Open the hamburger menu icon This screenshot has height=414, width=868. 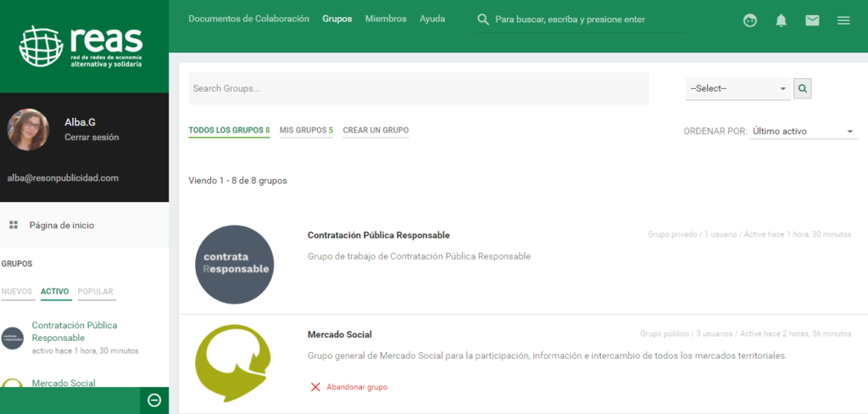point(843,20)
